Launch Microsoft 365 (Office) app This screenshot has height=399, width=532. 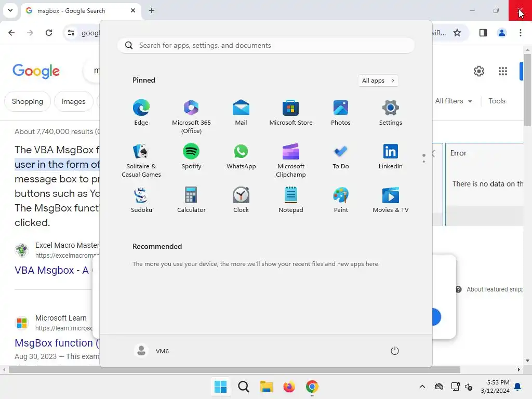tap(191, 117)
